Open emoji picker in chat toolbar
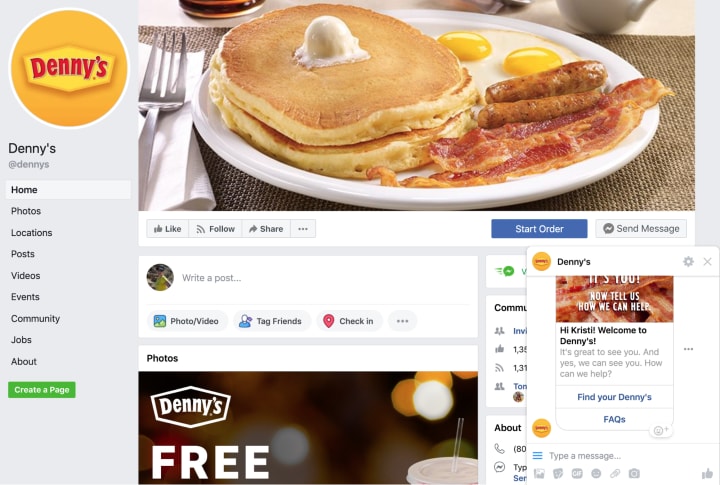 pyautogui.click(x=596, y=473)
